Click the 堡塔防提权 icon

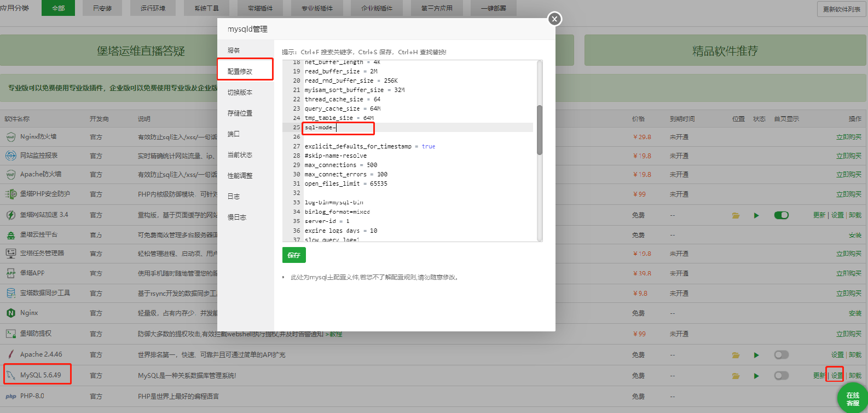click(x=11, y=333)
